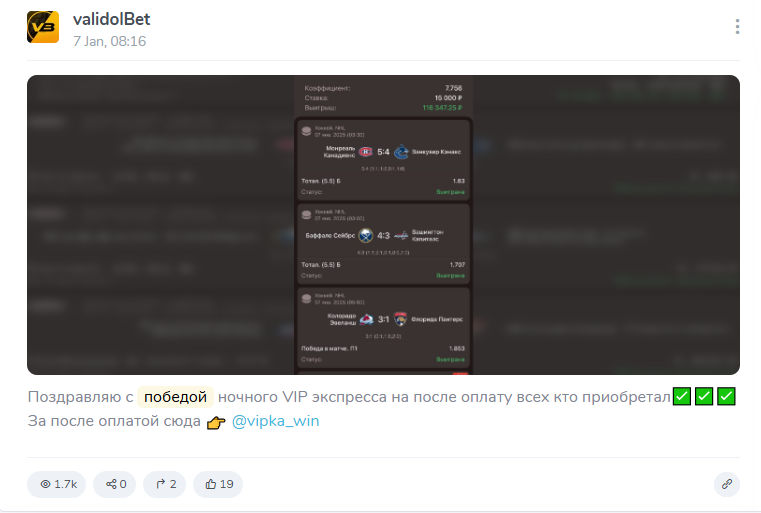Click the share count button showing 0
Screen dimensions: 761x513
point(115,484)
